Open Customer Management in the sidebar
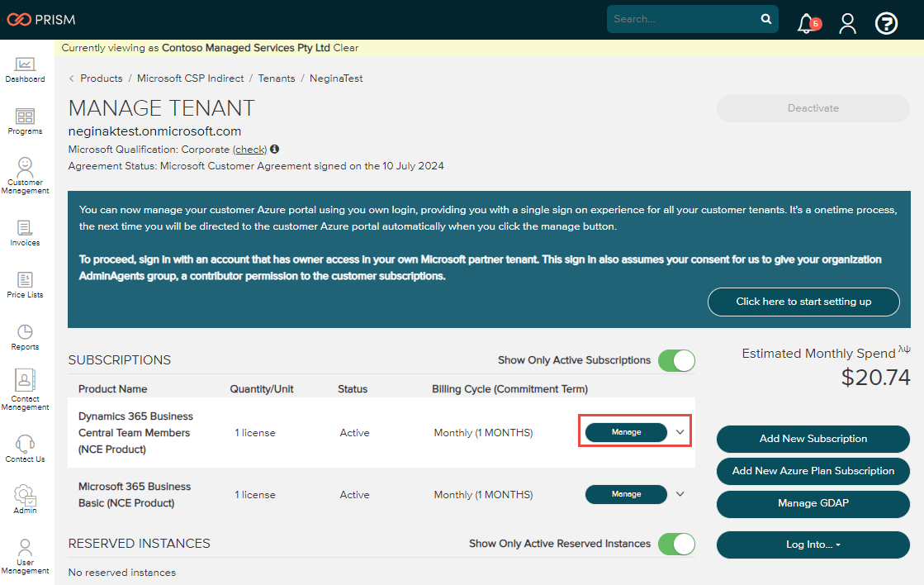 tap(26, 176)
